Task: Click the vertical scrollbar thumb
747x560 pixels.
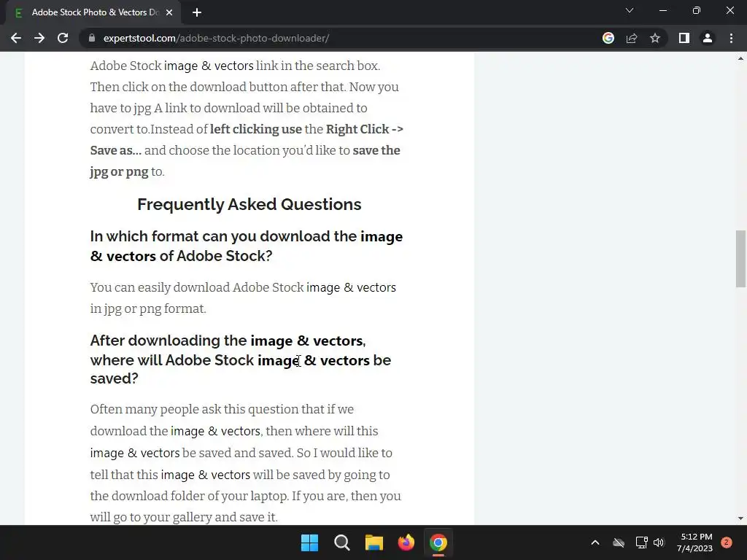Action: (740, 259)
